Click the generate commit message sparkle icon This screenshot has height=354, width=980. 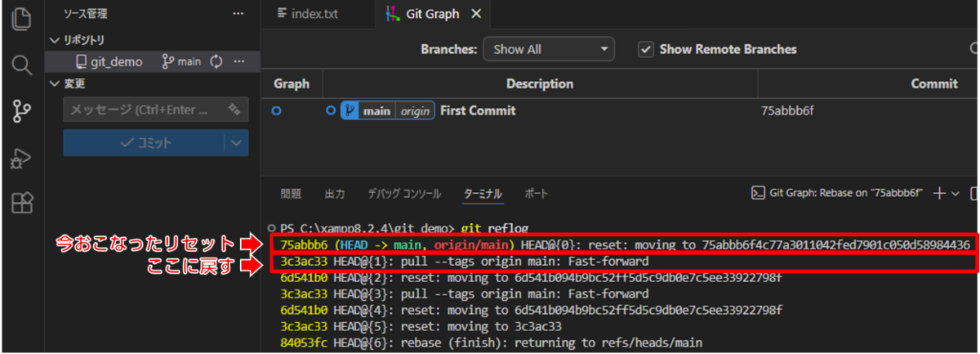[x=234, y=109]
